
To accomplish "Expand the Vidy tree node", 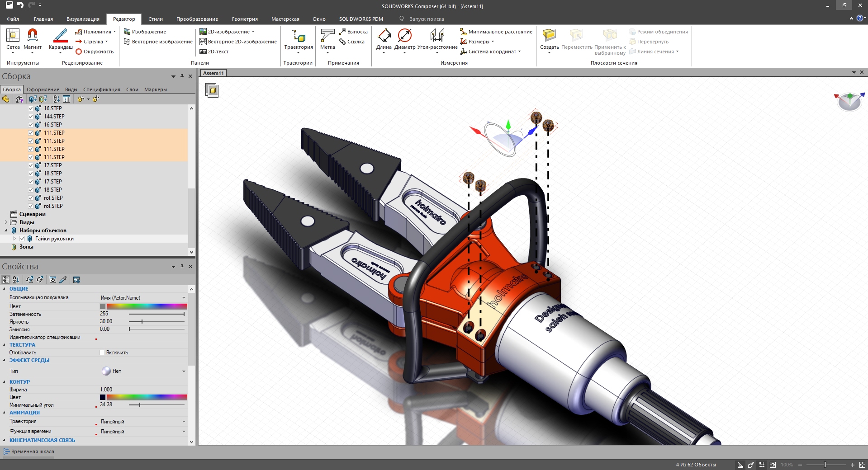I will pos(5,222).
